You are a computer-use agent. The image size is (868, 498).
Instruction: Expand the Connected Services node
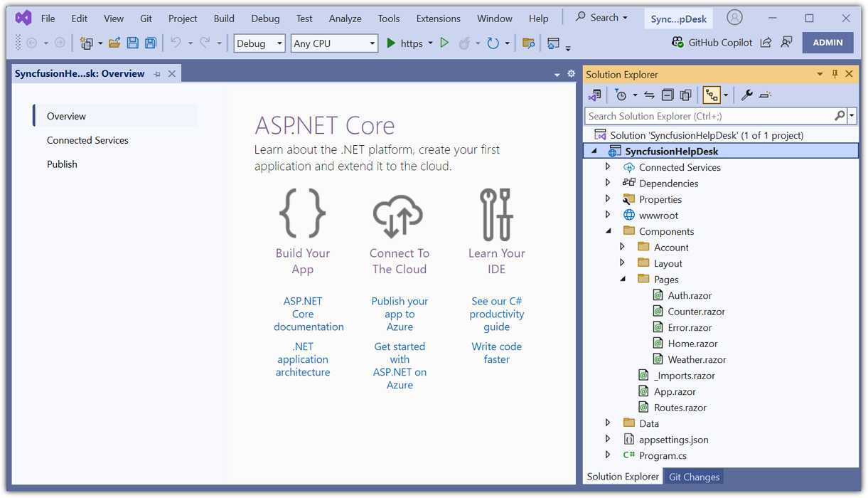click(608, 166)
